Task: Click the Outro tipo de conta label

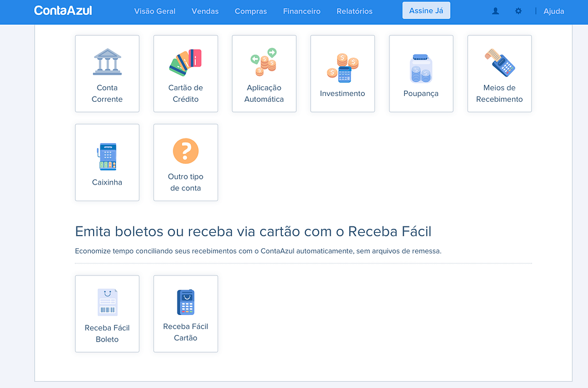Action: coord(185,182)
